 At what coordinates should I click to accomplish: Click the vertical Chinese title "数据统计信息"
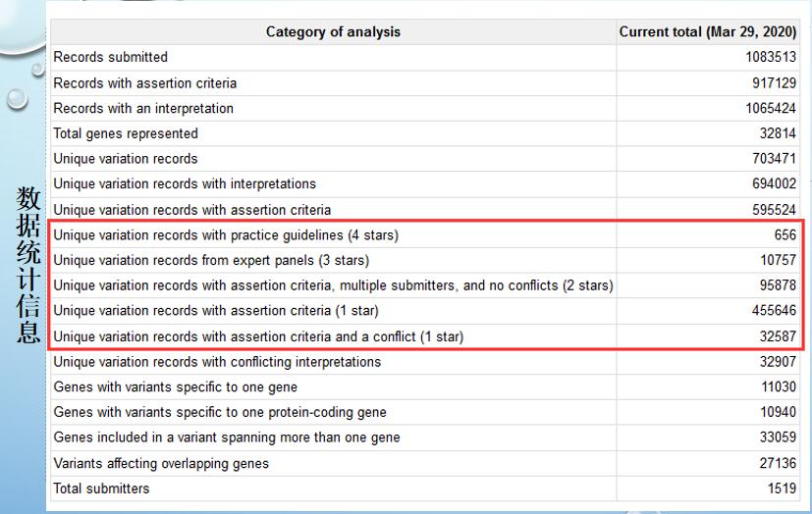tap(27, 265)
